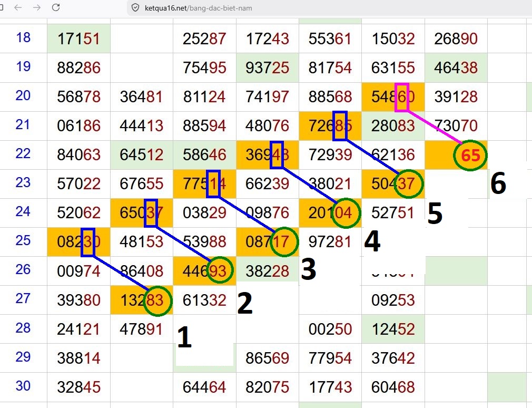Click cell 17243 in row 18

click(x=268, y=38)
